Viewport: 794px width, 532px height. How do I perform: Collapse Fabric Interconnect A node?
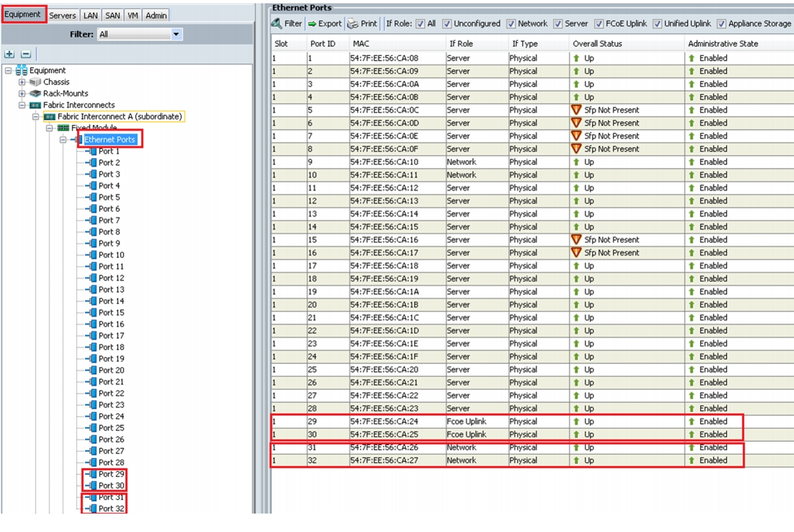coord(36,117)
